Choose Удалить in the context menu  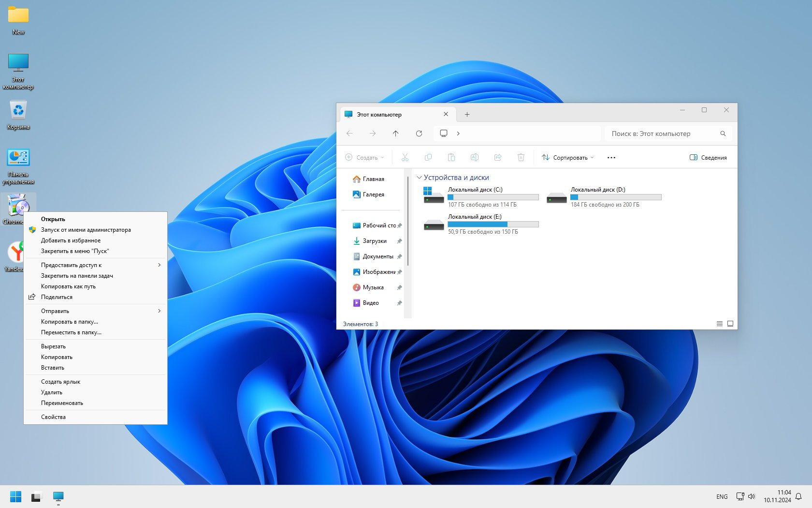95,392
